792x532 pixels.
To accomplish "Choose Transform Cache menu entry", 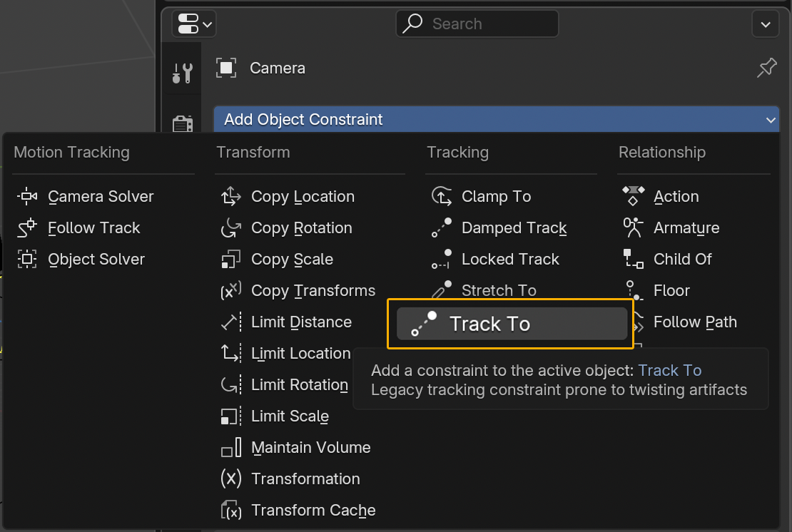I will (x=313, y=511).
